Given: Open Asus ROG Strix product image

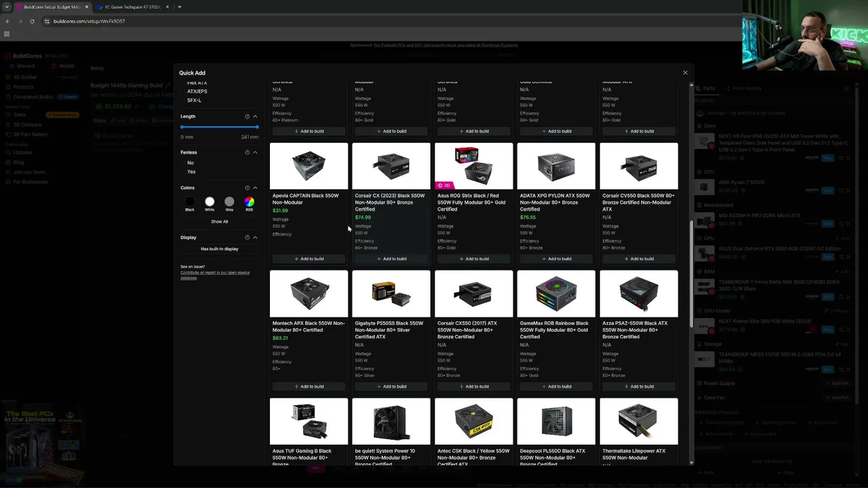Looking at the screenshot, I should [474, 166].
